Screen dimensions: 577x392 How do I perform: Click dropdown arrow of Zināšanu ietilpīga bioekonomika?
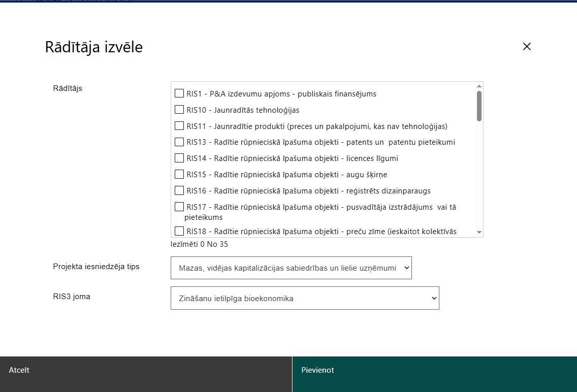coord(434,298)
